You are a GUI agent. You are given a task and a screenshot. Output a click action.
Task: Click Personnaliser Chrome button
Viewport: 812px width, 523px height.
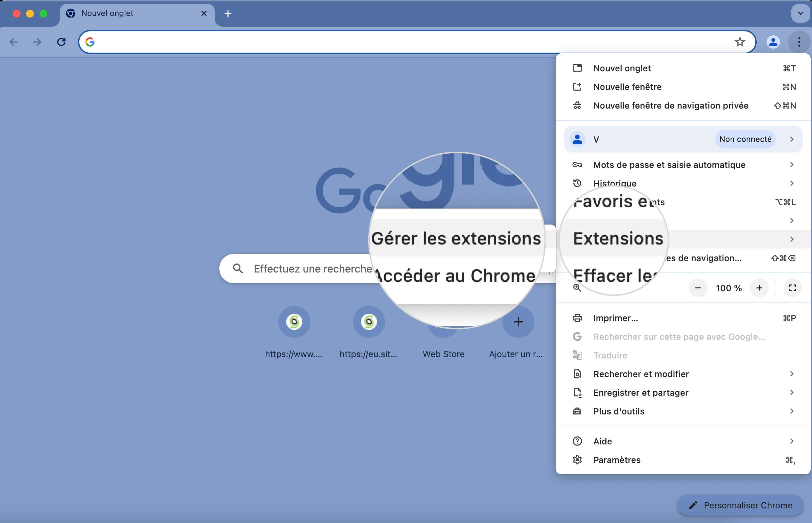[x=740, y=505]
